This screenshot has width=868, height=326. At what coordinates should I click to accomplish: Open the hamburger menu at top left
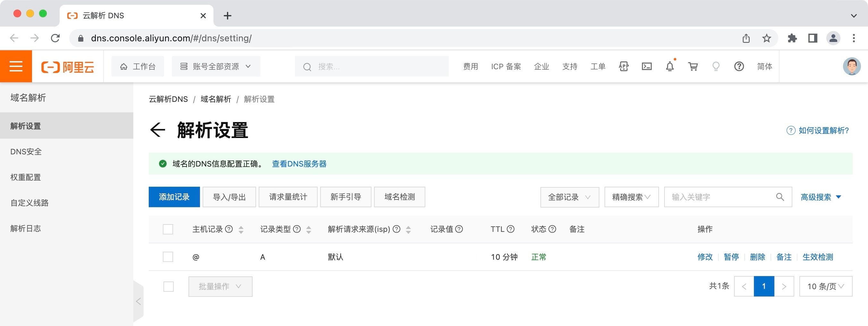(x=15, y=66)
